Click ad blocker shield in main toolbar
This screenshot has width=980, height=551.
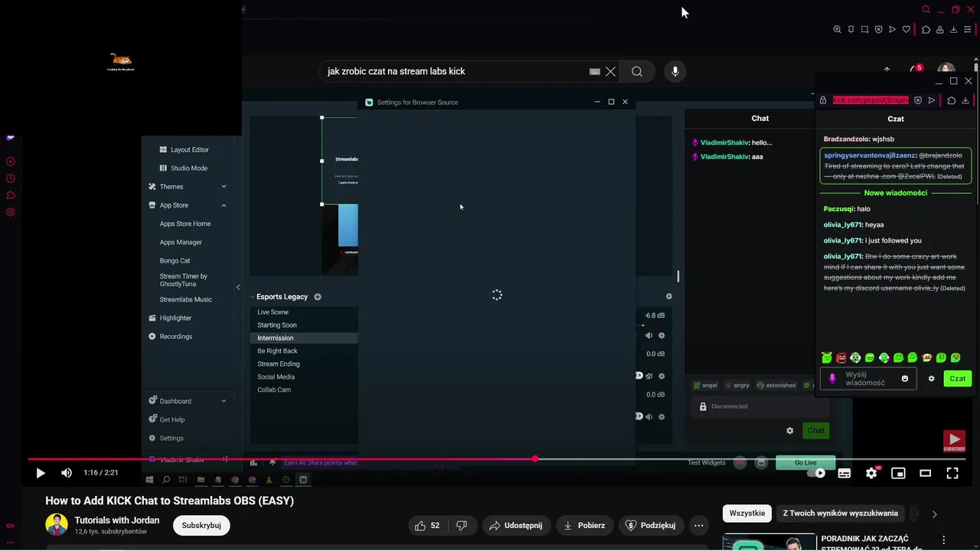[x=879, y=30]
